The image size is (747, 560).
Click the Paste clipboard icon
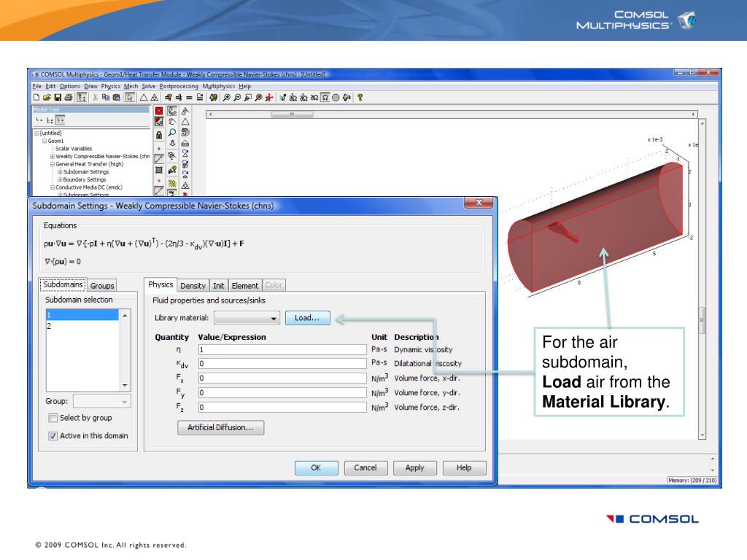coord(116,98)
